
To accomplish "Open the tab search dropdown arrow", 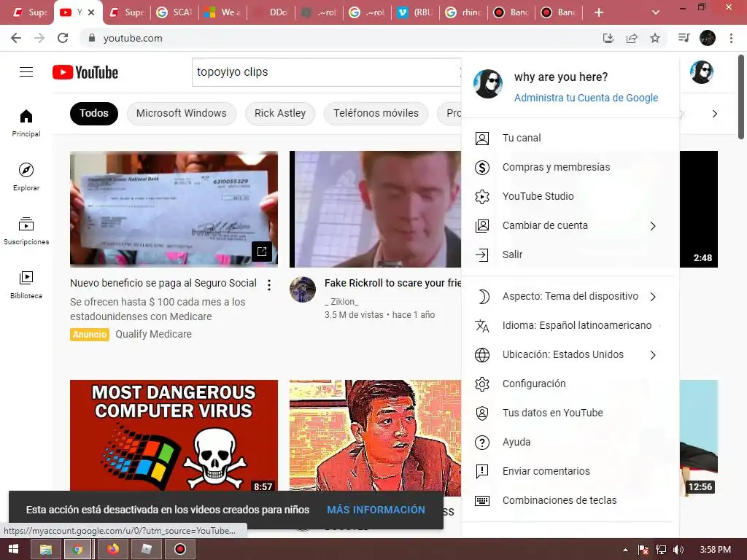I will click(x=656, y=12).
